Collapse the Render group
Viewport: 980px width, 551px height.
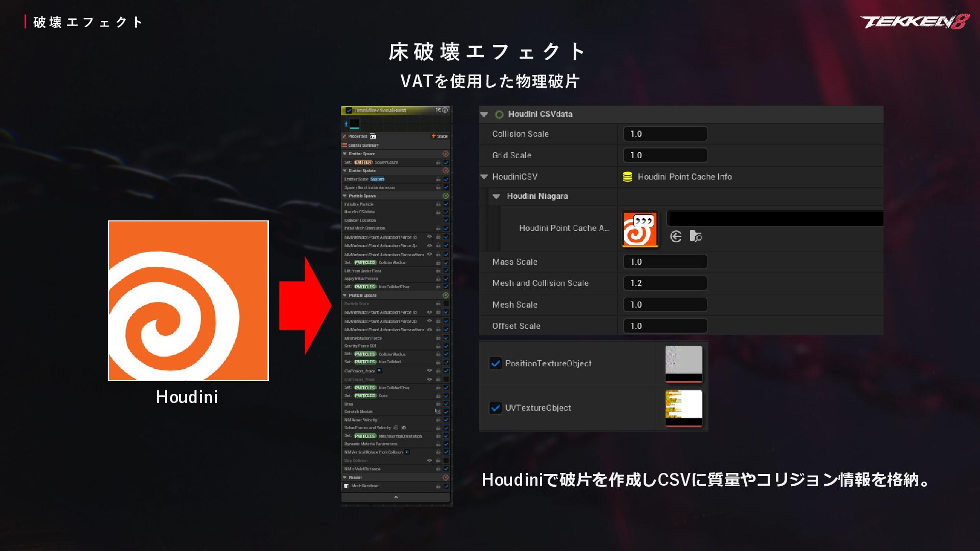click(345, 478)
